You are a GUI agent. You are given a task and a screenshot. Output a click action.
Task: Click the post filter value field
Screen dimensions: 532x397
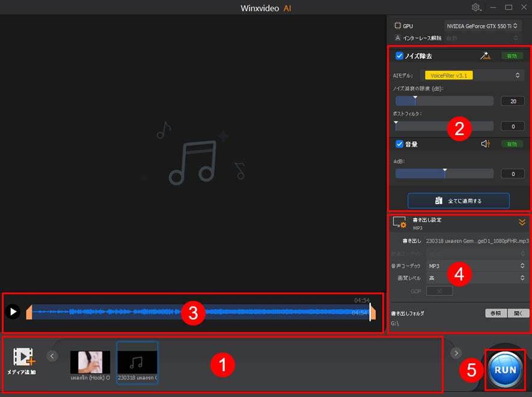(x=513, y=127)
